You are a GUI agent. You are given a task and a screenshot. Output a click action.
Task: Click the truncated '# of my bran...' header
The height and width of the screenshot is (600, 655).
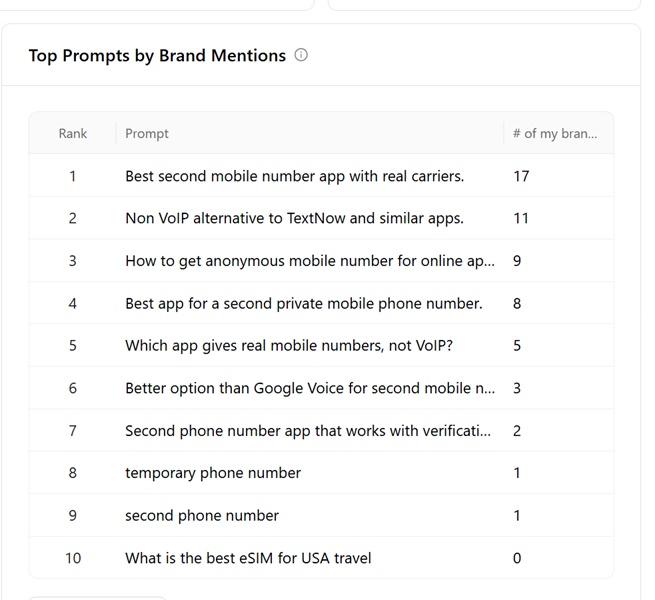click(554, 134)
